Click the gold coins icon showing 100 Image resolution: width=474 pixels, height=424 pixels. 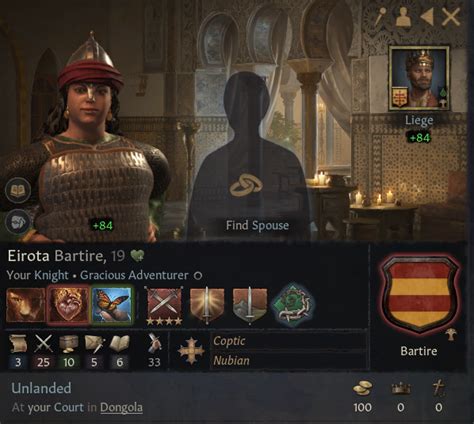pyautogui.click(x=363, y=389)
